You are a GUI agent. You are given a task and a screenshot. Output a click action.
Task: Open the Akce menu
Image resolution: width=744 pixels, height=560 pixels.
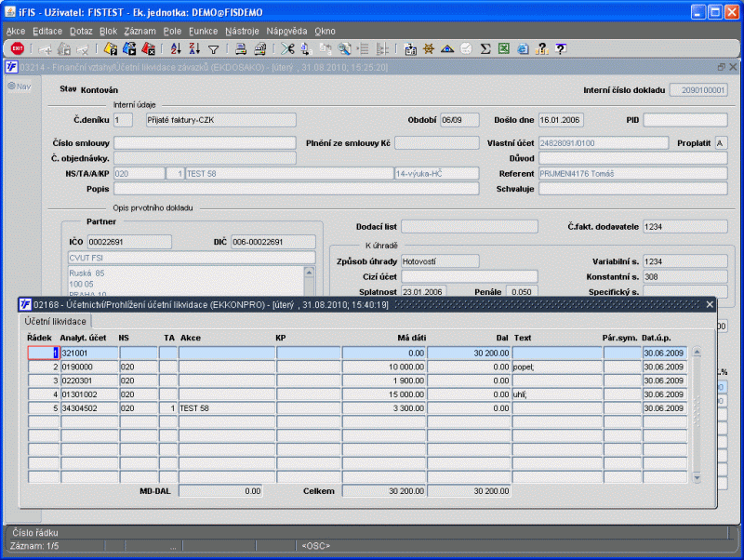click(x=16, y=31)
